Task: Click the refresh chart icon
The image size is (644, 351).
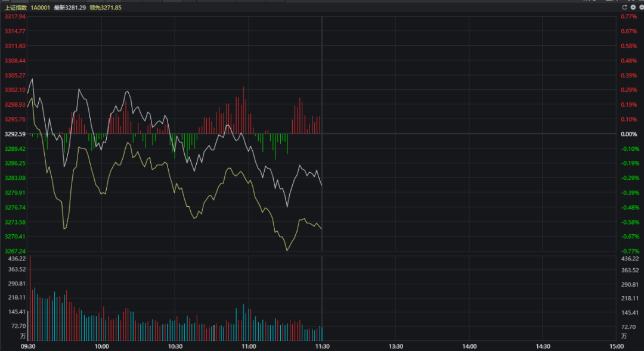Action: (624, 7)
